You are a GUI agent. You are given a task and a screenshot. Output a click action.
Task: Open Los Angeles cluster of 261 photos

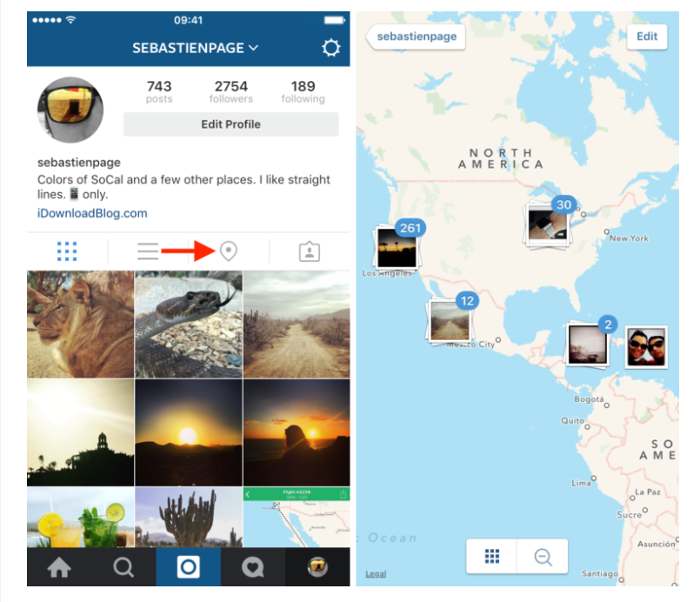(x=397, y=245)
